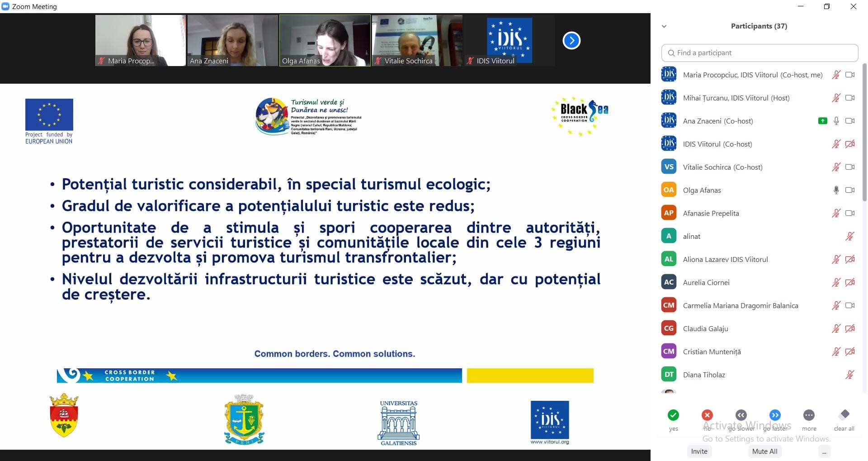Select Maria Procopciuc video thumbnail
Image resolution: width=868 pixels, height=461 pixels.
click(x=140, y=41)
